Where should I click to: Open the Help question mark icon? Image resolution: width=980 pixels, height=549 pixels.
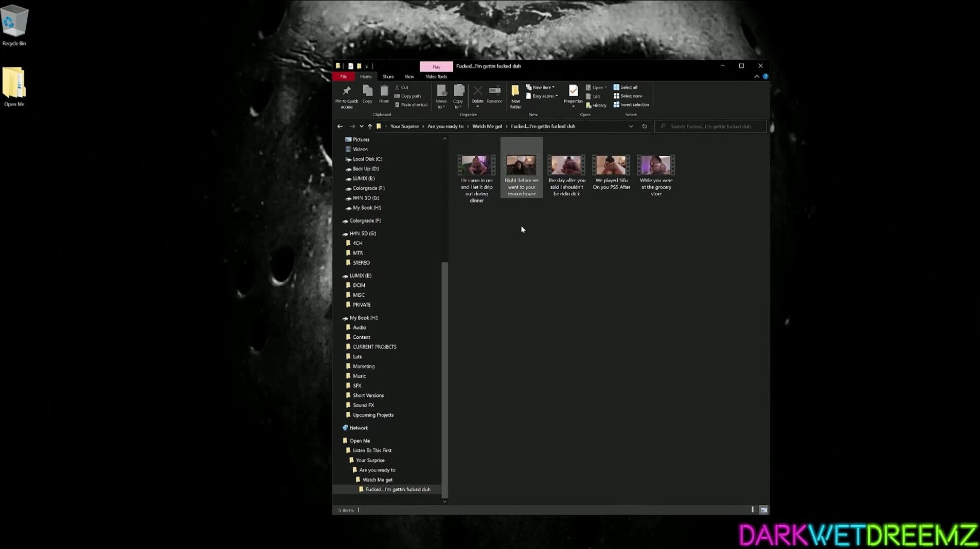765,77
